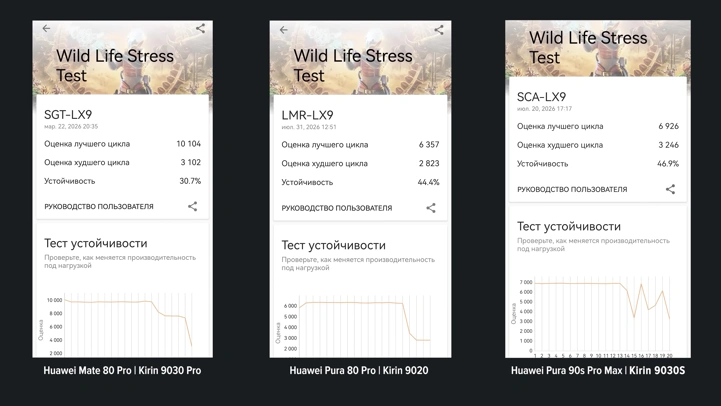Tap back arrow on Mate 80 Pro screen

tap(46, 29)
